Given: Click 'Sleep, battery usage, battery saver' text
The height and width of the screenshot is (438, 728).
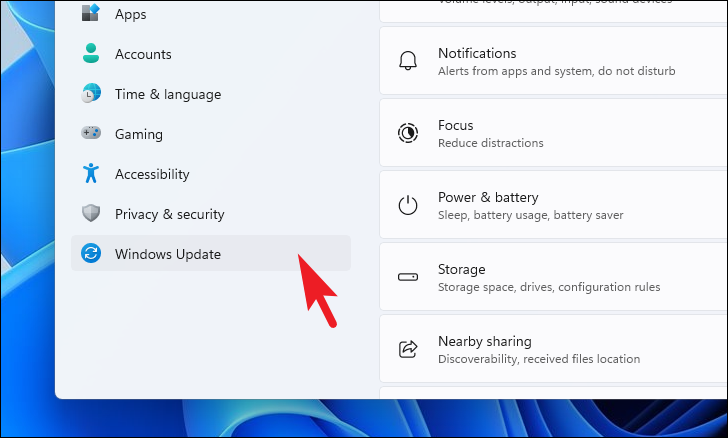Looking at the screenshot, I should (530, 215).
